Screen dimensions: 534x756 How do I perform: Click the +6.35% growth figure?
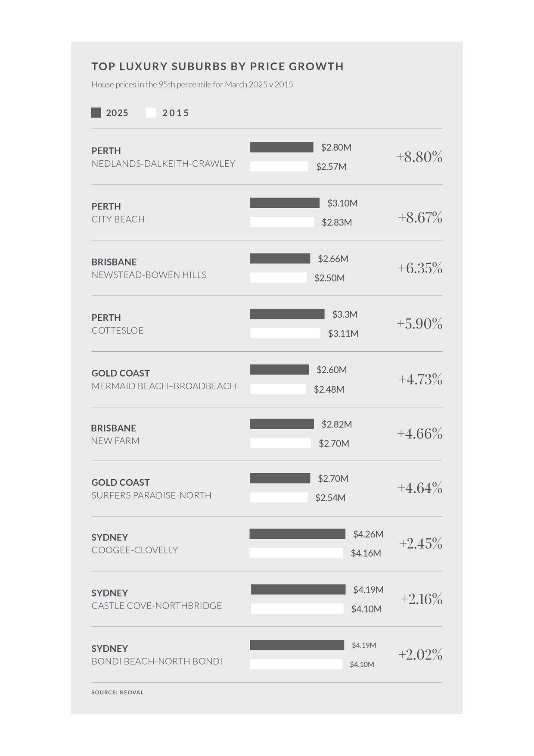420,268
